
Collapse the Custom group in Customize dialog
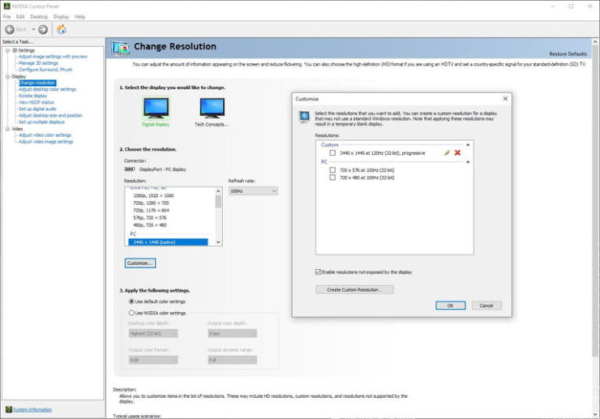468,145
